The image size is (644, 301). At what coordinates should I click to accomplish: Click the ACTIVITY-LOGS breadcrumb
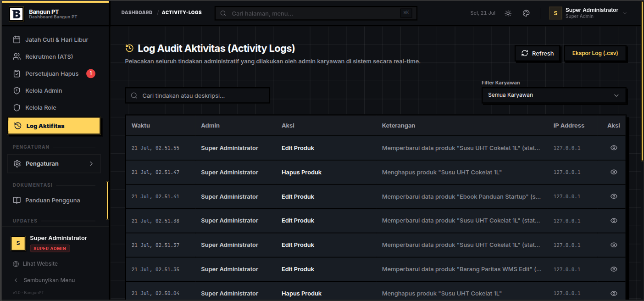click(x=182, y=12)
